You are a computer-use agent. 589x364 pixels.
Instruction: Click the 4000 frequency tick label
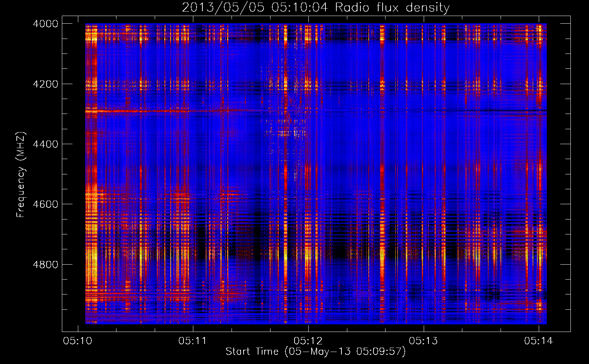(46, 24)
